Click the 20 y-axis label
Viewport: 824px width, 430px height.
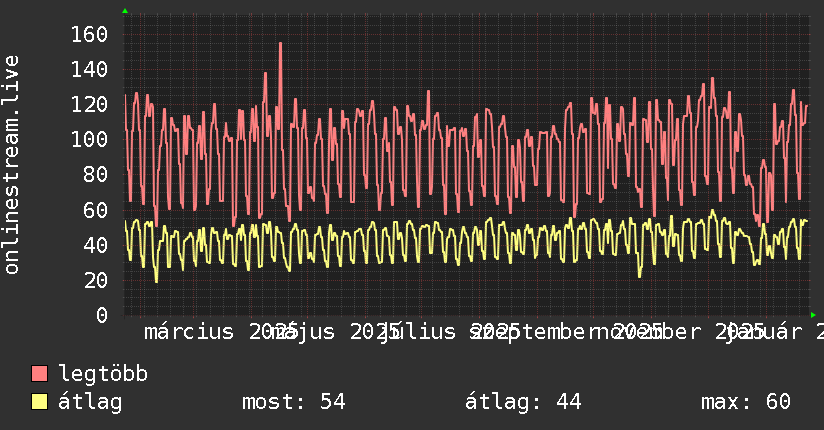96,280
